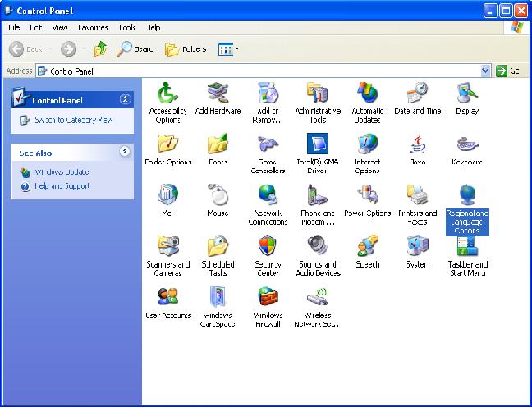Viewport: 532px width, 407px height.
Task: Open Game Controllers
Action: (268, 153)
